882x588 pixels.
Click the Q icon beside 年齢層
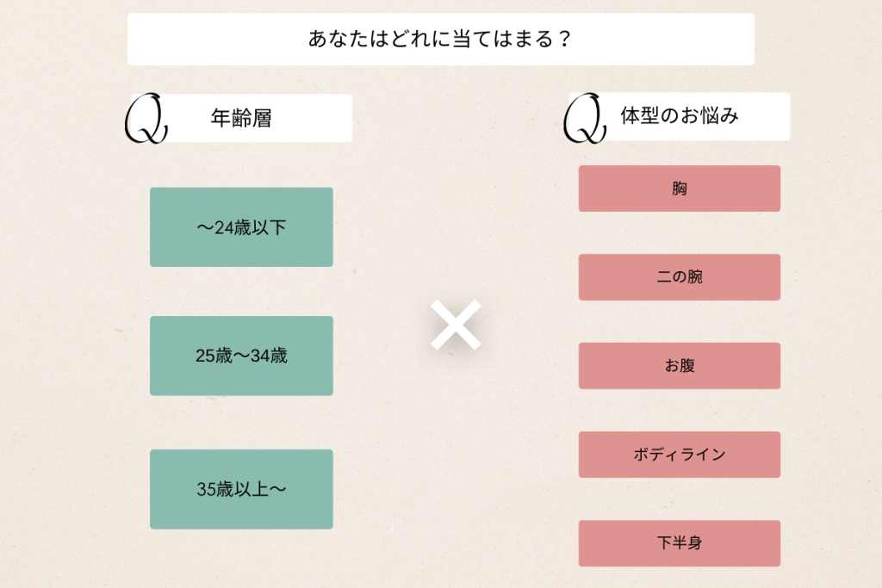pyautogui.click(x=146, y=119)
